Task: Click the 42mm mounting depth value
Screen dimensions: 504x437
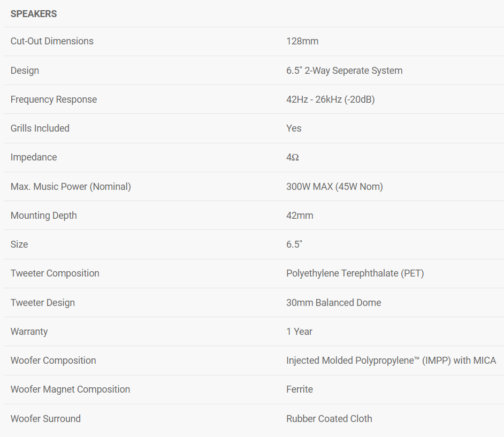Action: (300, 216)
